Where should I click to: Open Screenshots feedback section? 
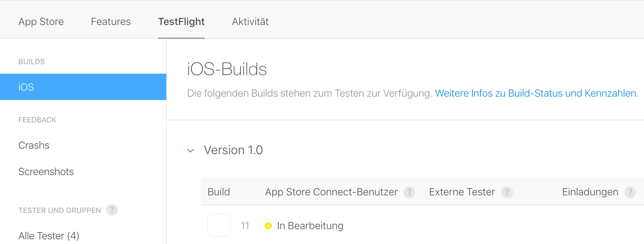[x=46, y=172]
